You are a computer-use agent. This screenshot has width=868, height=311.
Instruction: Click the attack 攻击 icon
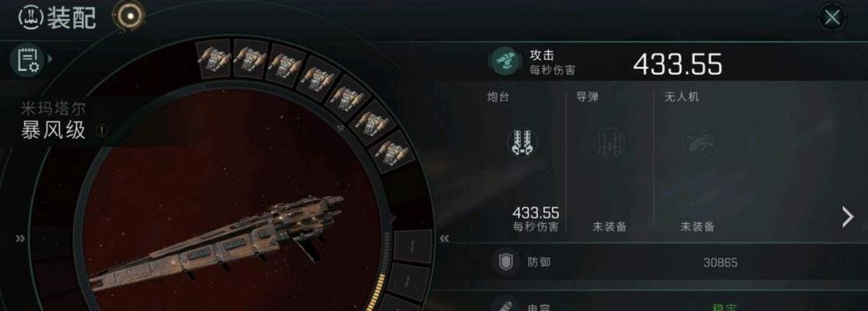tap(504, 62)
